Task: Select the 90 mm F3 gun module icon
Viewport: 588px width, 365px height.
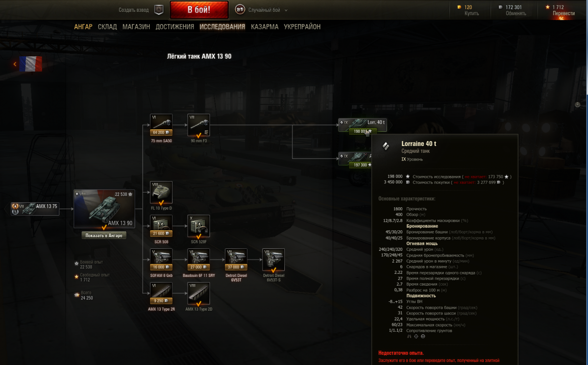Action: pyautogui.click(x=198, y=122)
